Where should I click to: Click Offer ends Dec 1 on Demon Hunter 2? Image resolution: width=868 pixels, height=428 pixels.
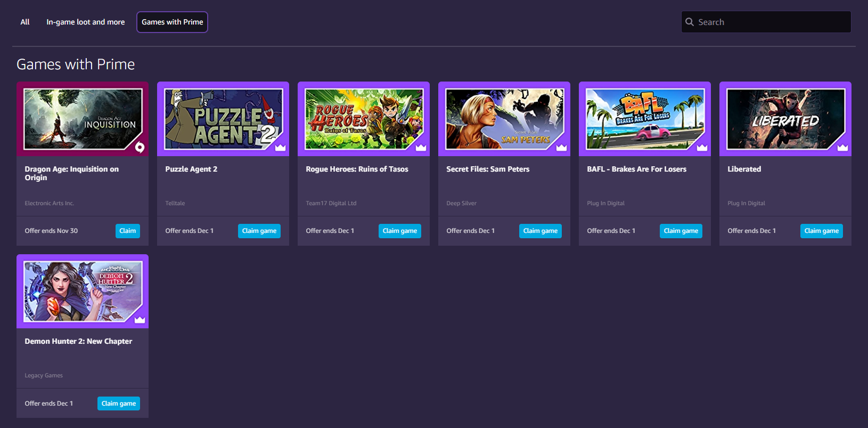click(x=48, y=403)
